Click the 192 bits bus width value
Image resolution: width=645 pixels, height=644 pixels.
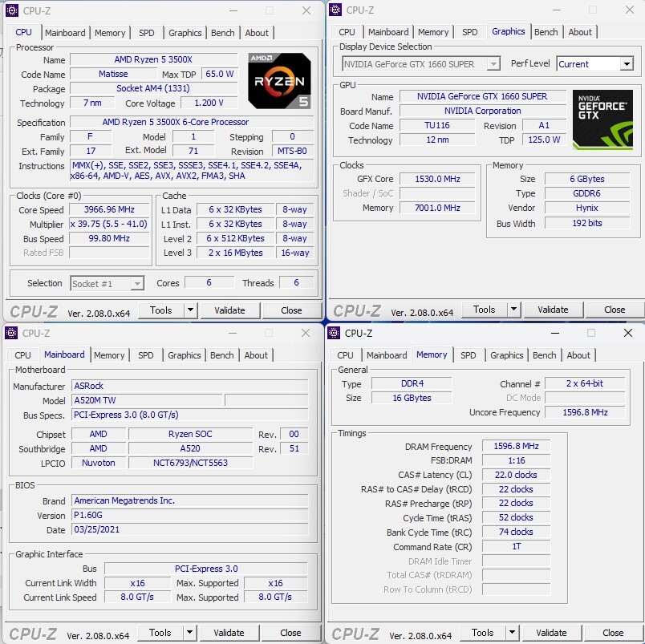coord(587,223)
